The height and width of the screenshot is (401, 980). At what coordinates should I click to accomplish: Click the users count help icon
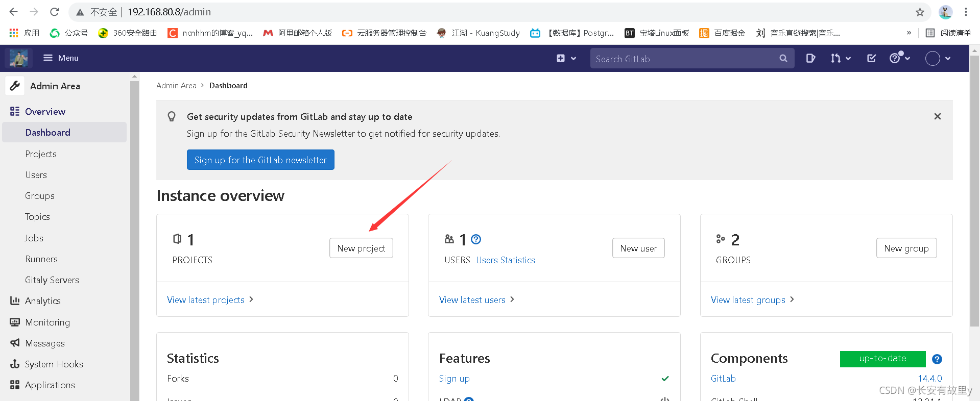(x=476, y=239)
